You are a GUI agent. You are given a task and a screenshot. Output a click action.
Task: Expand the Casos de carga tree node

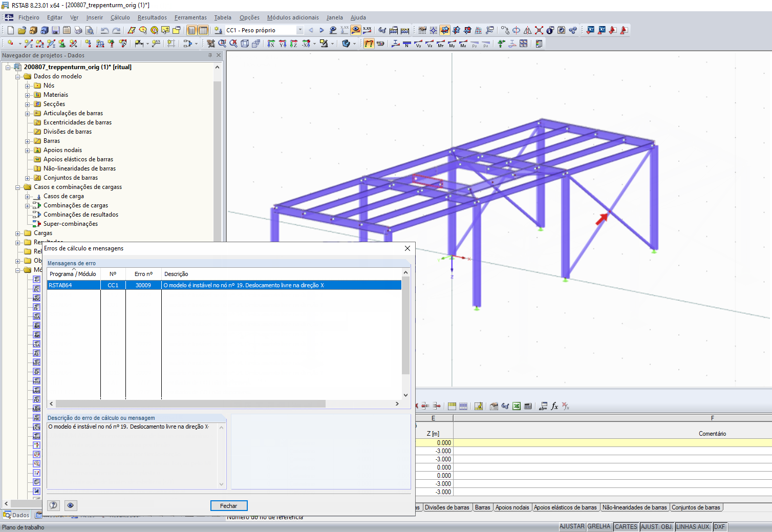pos(28,196)
